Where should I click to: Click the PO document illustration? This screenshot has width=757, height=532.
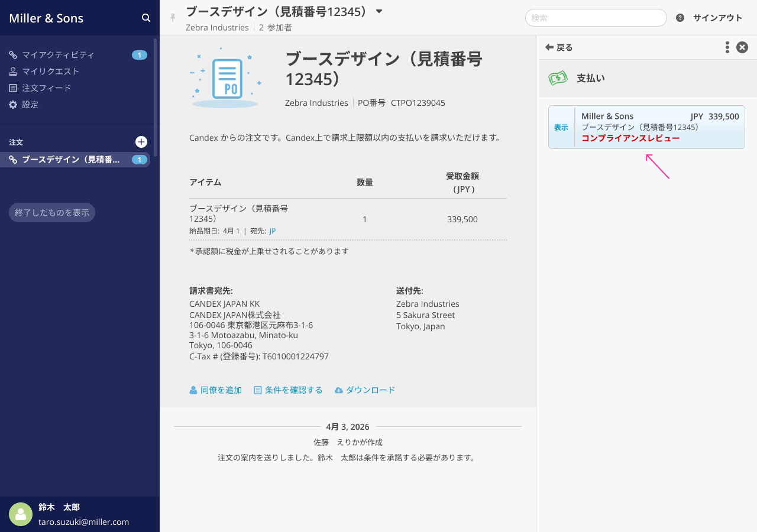point(225,78)
